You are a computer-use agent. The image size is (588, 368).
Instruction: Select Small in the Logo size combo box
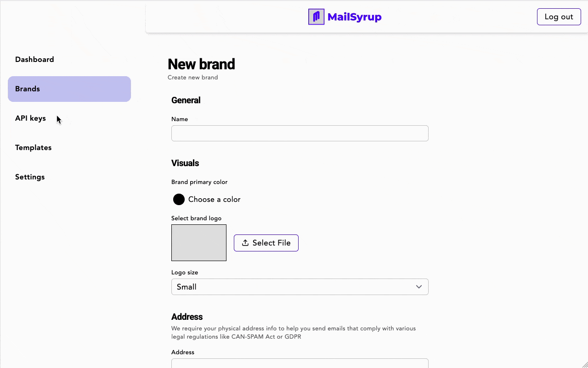coord(300,286)
